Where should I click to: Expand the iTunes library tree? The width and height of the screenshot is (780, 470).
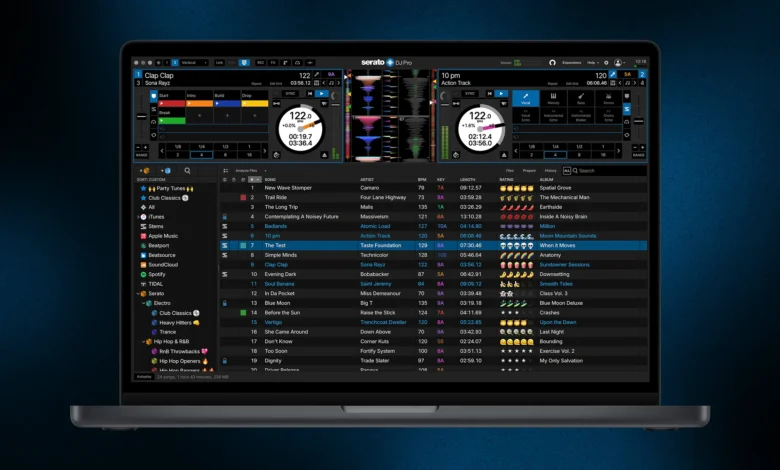138,217
